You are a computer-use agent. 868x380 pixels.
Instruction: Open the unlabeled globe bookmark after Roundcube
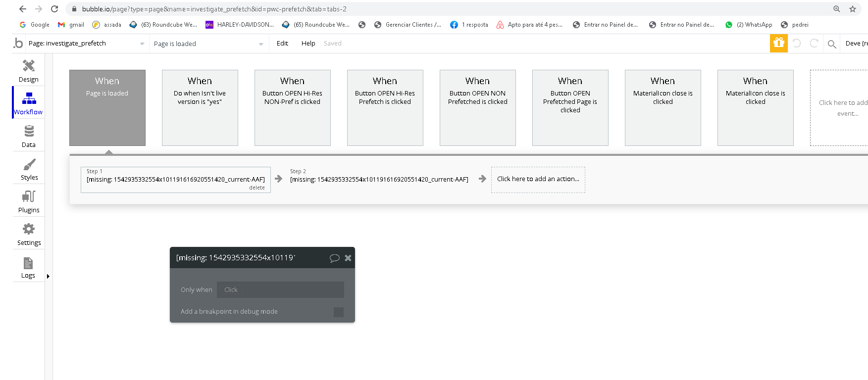click(362, 25)
